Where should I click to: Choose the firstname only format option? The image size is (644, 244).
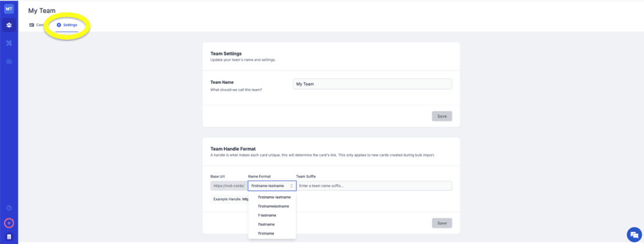(x=266, y=234)
